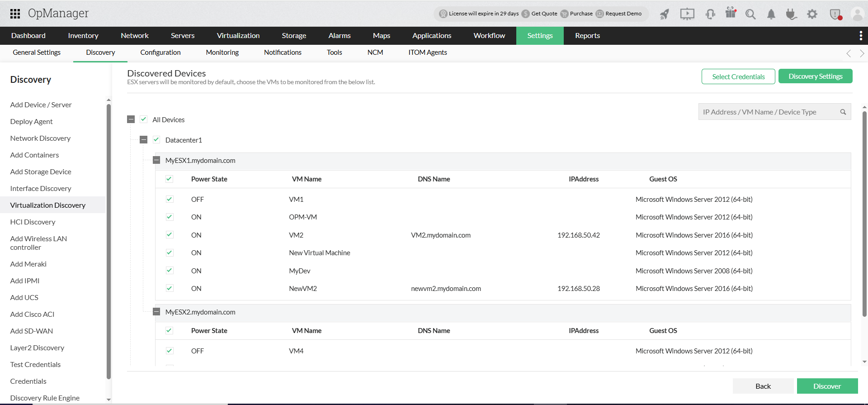Open the gear quick settings icon
Image resolution: width=868 pixels, height=405 pixels.
(x=812, y=14)
